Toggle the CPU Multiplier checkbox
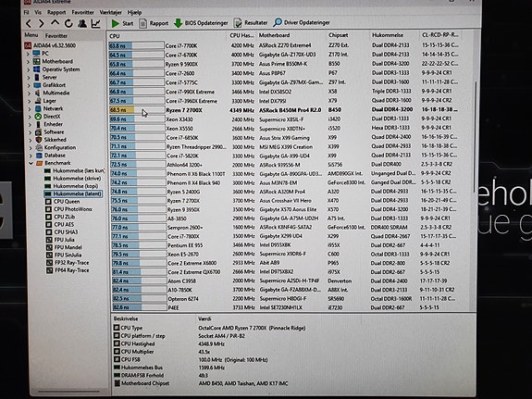 click(117, 352)
